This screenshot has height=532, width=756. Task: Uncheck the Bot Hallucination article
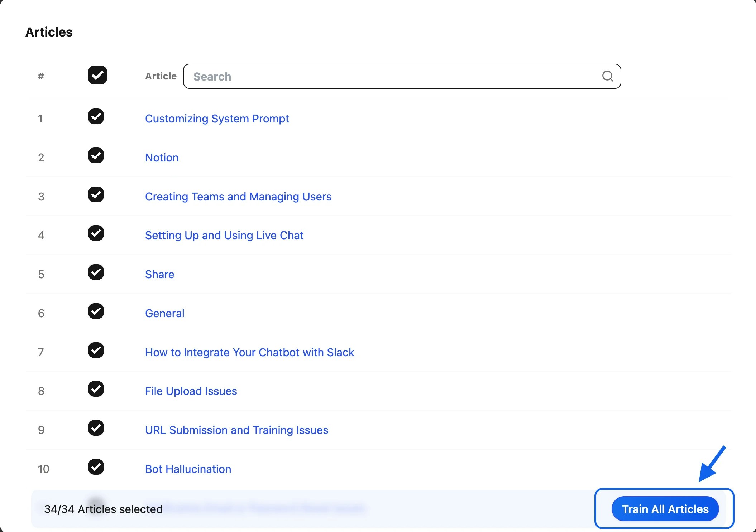(96, 467)
